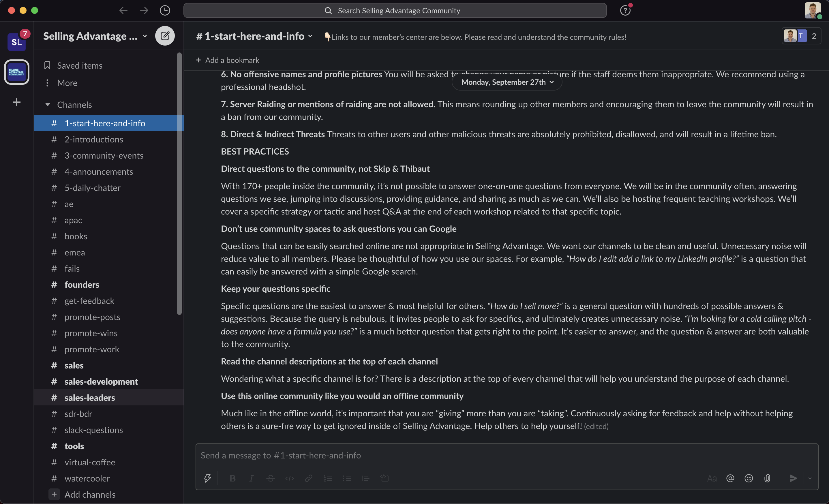This screenshot has width=829, height=504.
Task: Toggle inline code formatting
Action: pos(289,478)
